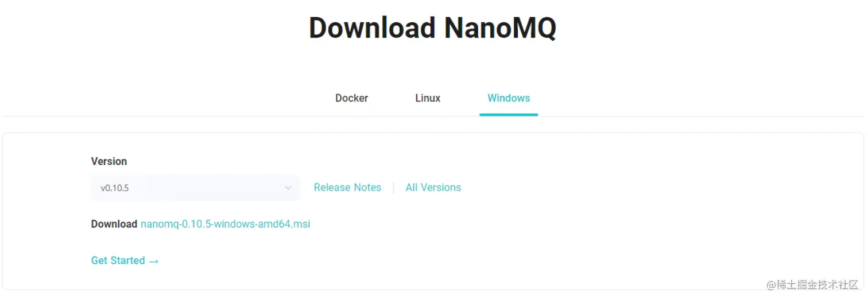Screen dimensions: 868x300
Task: Switch to the Docker tab
Action: click(x=351, y=98)
